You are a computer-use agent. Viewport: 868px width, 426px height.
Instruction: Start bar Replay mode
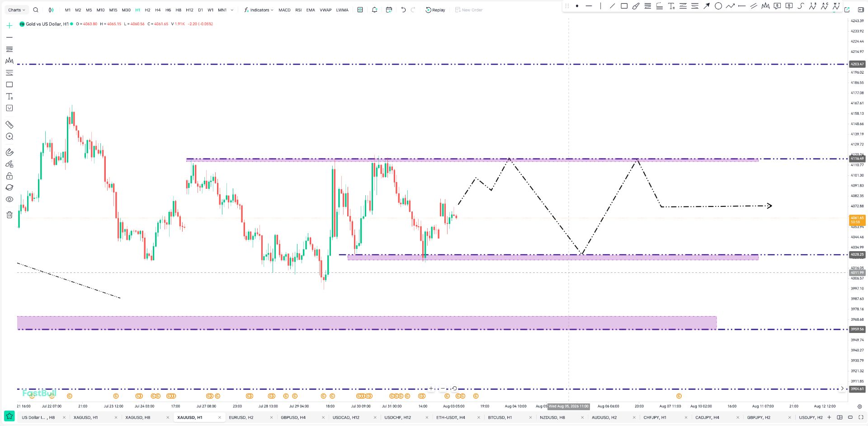point(435,10)
